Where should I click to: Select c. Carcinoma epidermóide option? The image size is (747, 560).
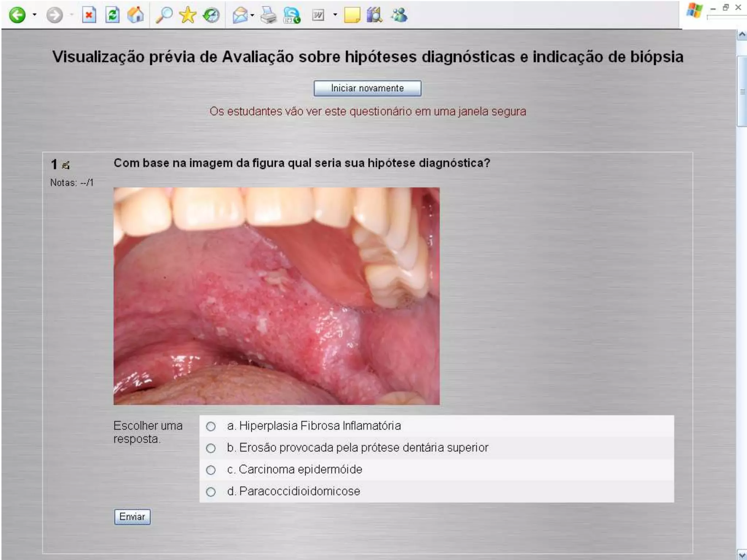coord(211,470)
